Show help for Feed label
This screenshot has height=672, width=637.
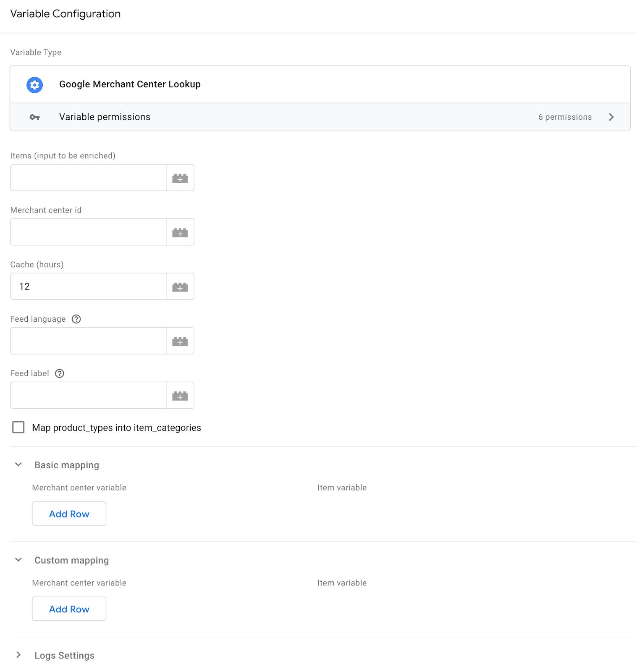click(60, 373)
